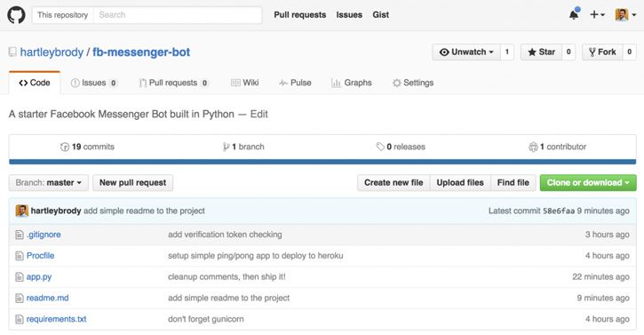Open the Pulse tab
This screenshot has height=335, width=644.
click(x=295, y=83)
